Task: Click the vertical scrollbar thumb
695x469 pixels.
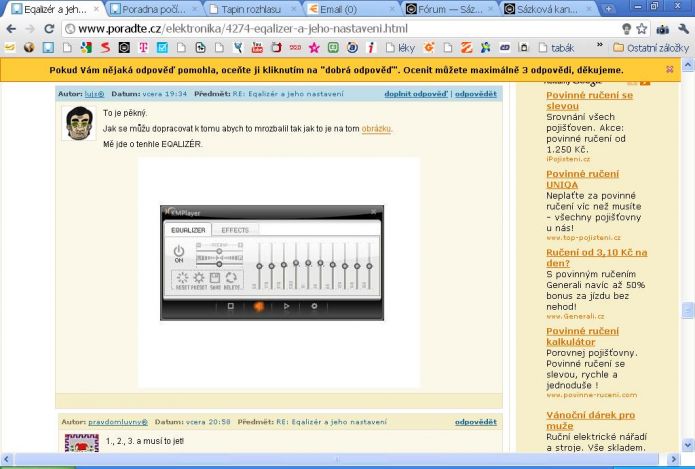Action: tap(687, 309)
